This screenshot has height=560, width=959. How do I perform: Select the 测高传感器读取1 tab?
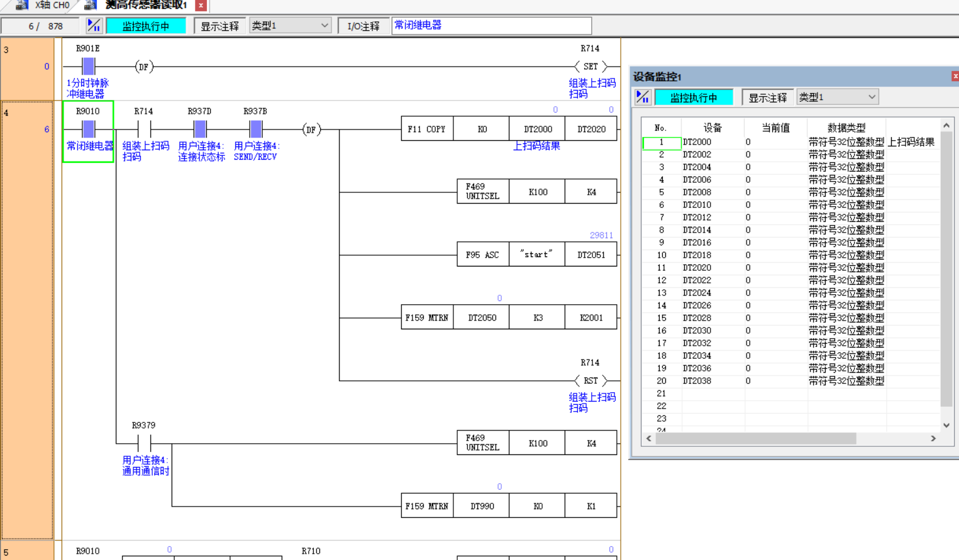(x=145, y=6)
